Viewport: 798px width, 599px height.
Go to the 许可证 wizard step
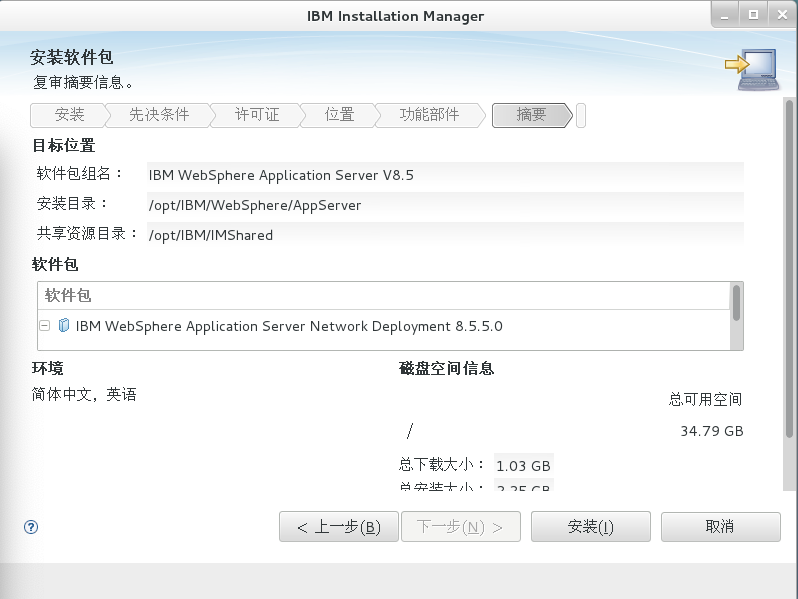(x=256, y=115)
